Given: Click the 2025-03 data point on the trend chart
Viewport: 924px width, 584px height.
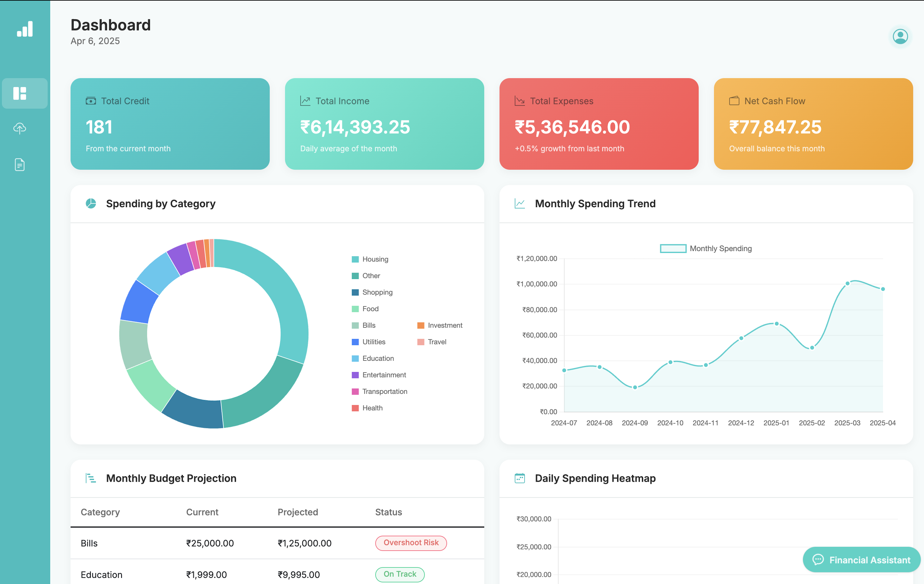Looking at the screenshot, I should click(x=847, y=283).
